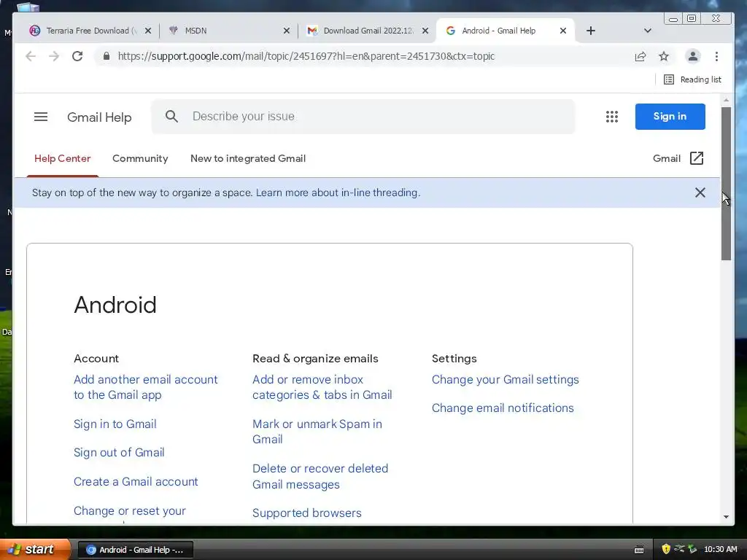Open Supported browsers link
The height and width of the screenshot is (560, 747).
307,513
